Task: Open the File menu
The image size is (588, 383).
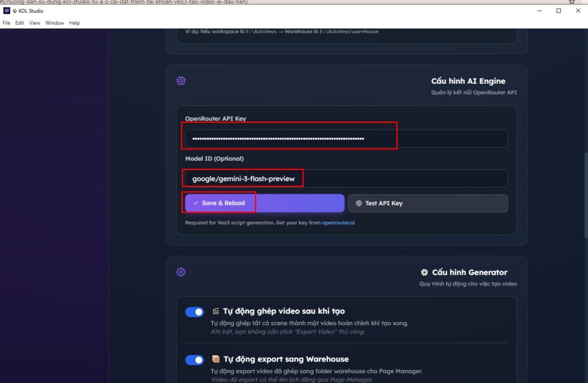Action: (6, 23)
